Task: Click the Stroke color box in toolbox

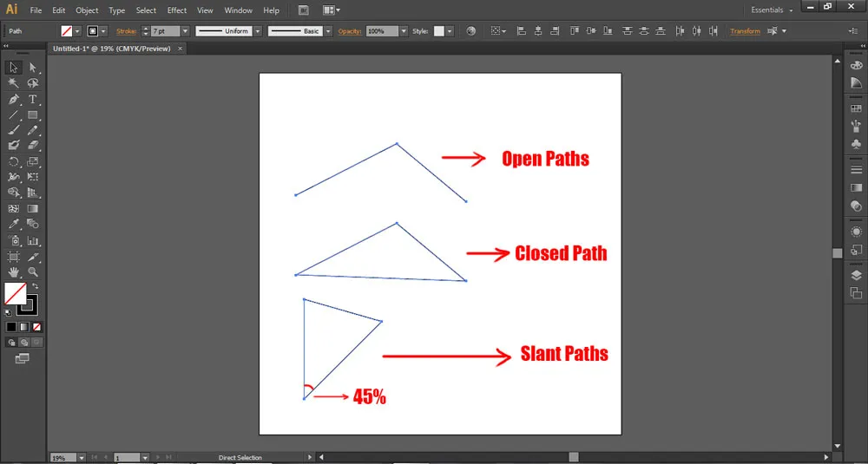Action: tap(27, 304)
